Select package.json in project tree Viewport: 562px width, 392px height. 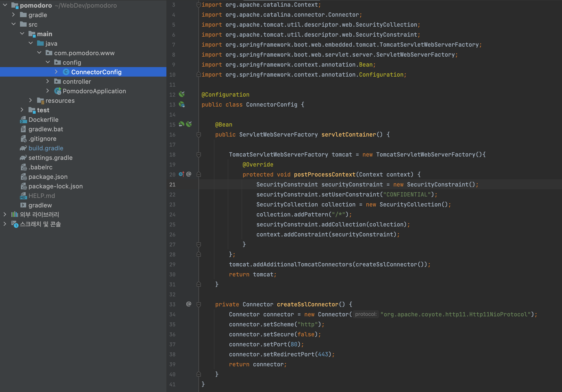[48, 176]
